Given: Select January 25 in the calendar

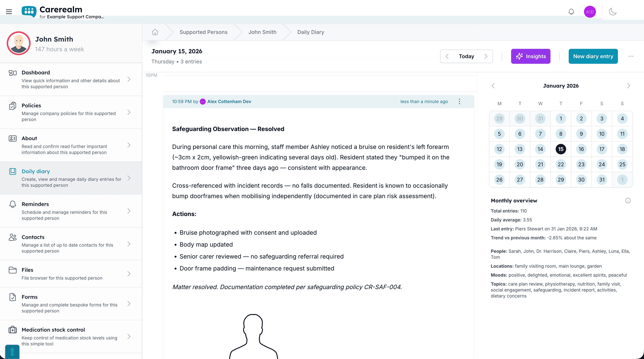Looking at the screenshot, I should pos(622,164).
